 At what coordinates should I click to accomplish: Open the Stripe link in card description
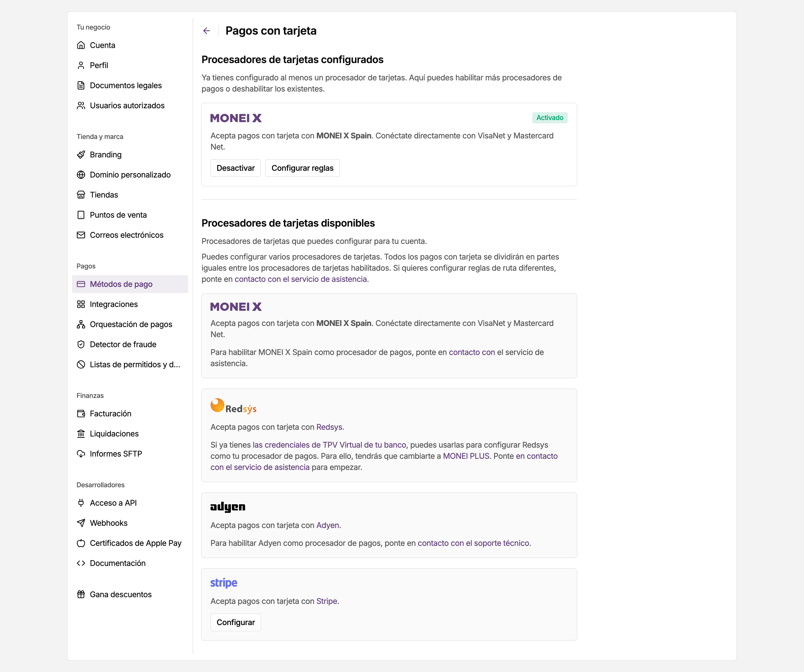tap(327, 601)
